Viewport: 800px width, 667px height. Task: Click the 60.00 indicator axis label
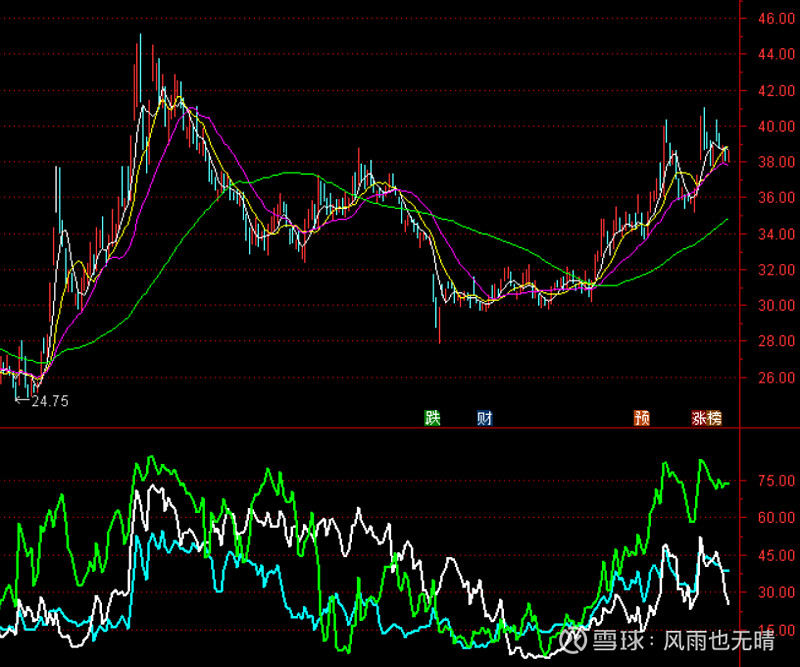coord(776,517)
